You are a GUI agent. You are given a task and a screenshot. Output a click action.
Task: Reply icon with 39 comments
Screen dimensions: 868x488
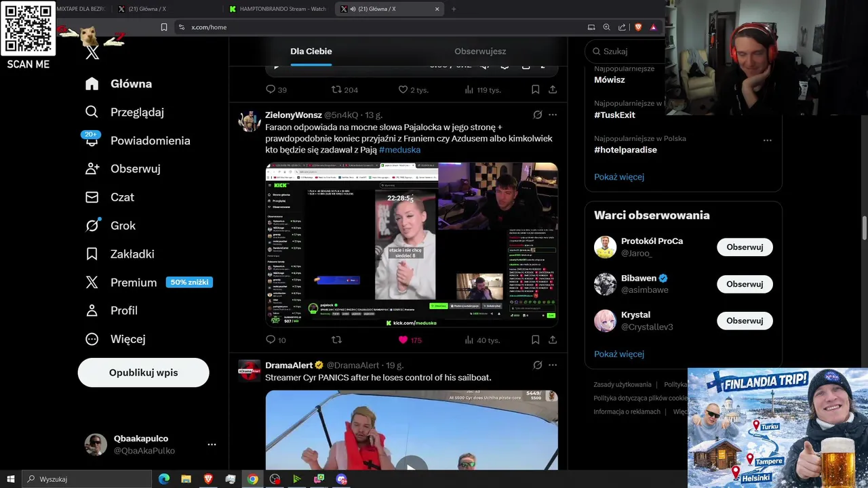click(x=271, y=89)
